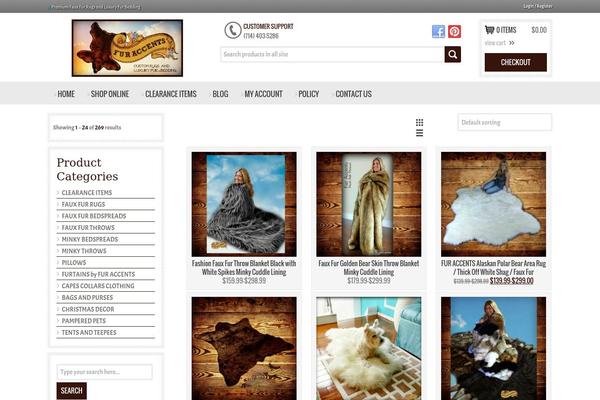This screenshot has height=400, width=600.
Task: Open Clearance Items in navigation bar
Action: [x=171, y=94]
